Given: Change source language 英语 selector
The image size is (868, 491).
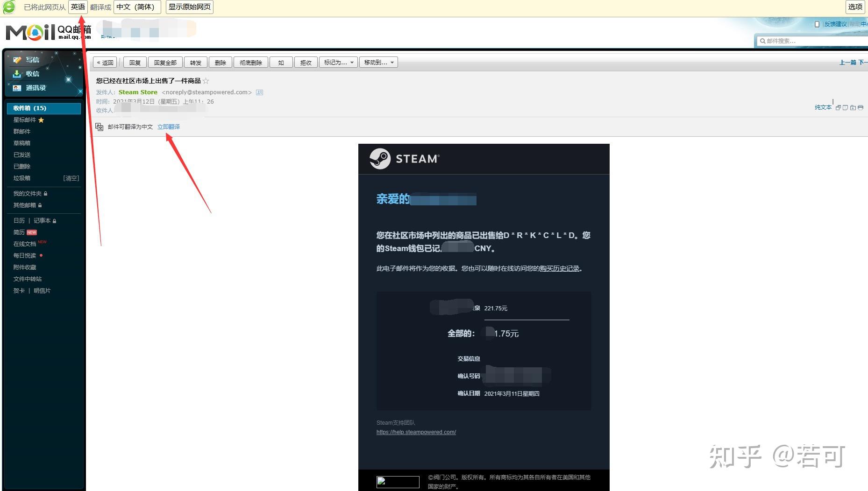Looking at the screenshot, I should pos(78,7).
